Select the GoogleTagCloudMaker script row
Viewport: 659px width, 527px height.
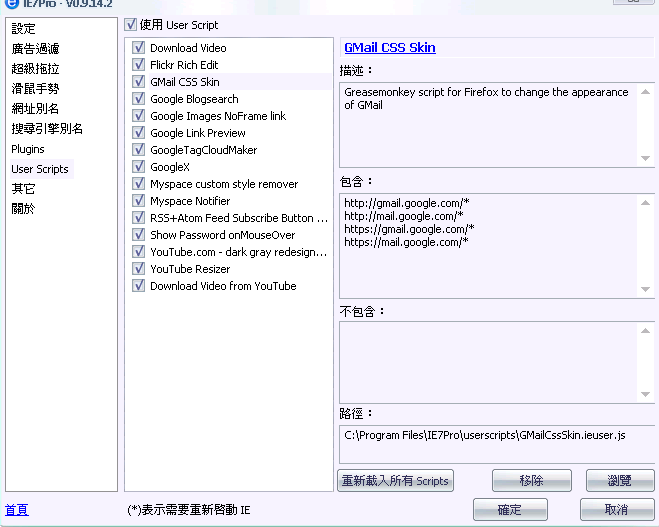(x=203, y=150)
